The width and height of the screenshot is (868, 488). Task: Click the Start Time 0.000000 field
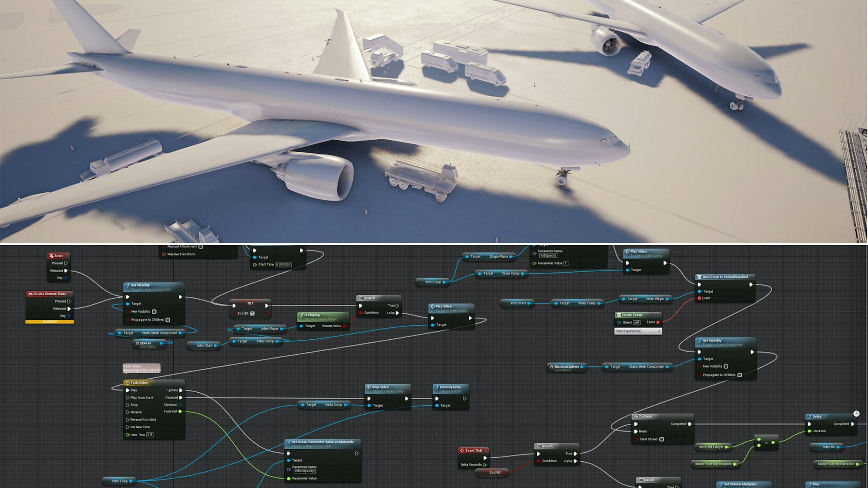tap(283, 265)
